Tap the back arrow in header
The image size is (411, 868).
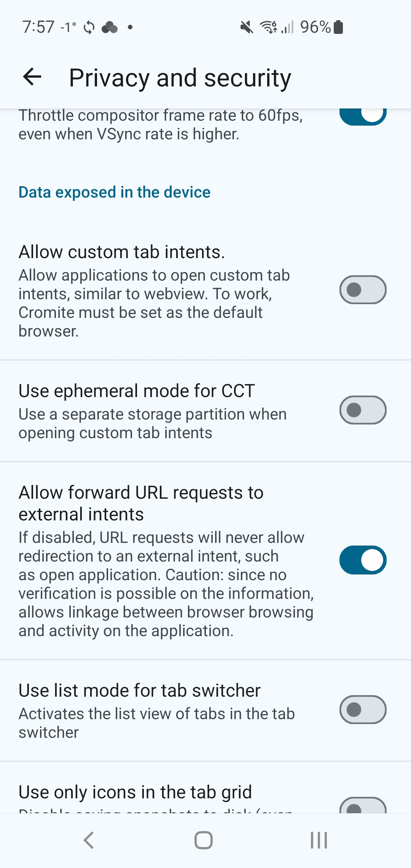point(32,77)
